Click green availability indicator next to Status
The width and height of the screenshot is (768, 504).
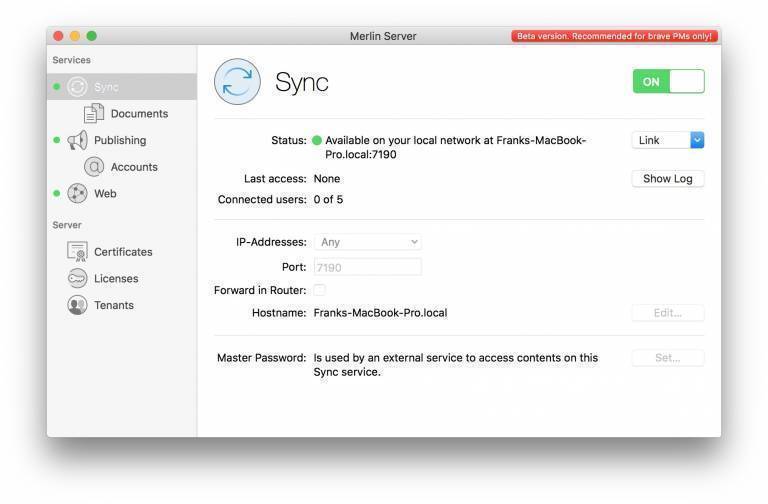(x=317, y=141)
